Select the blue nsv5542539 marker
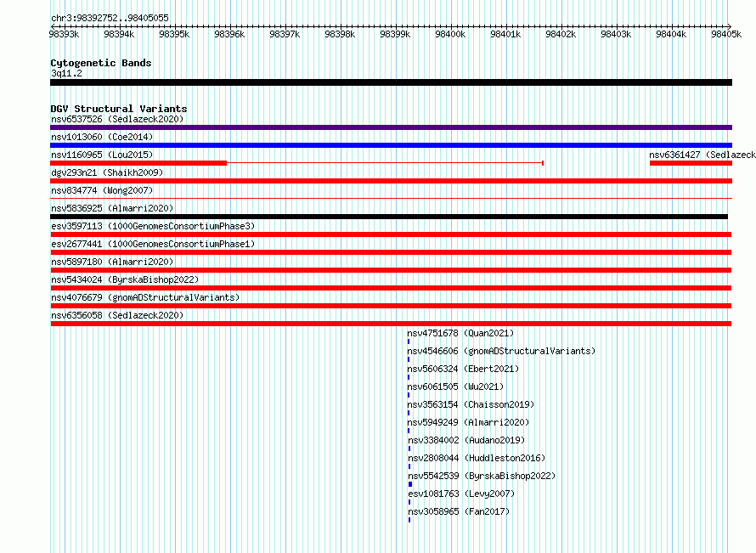 [x=410, y=484]
